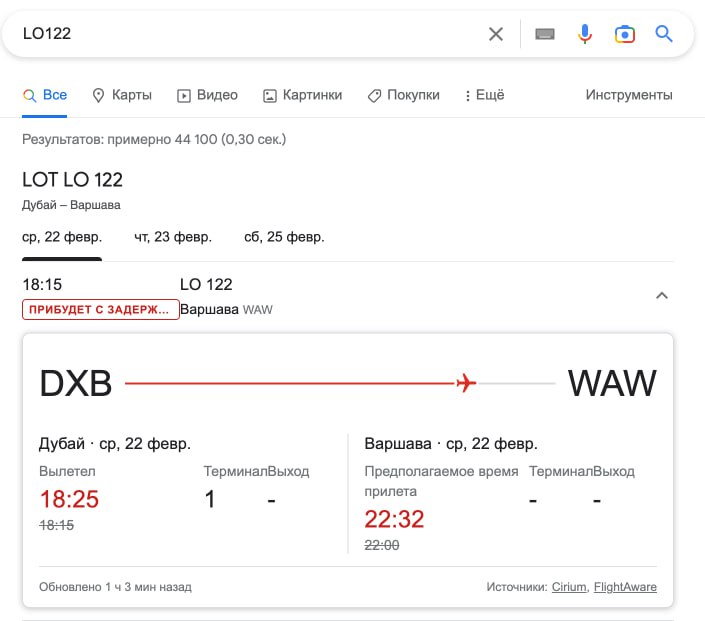Switch to the Карты tab
The image size is (705, 621).
(122, 95)
